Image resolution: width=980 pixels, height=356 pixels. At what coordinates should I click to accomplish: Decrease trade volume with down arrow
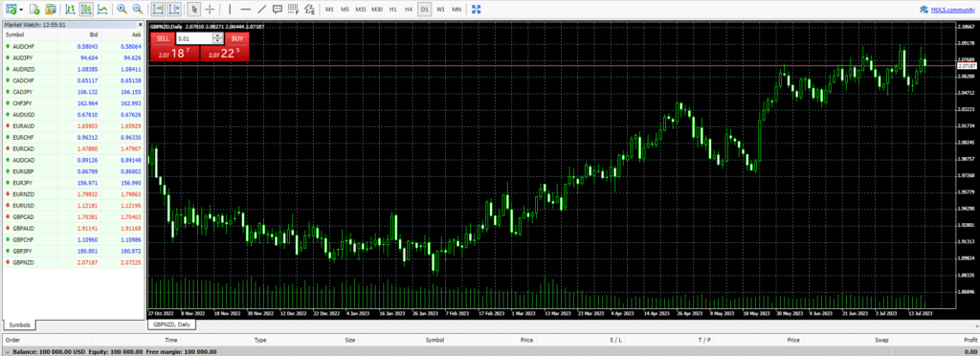point(218,41)
